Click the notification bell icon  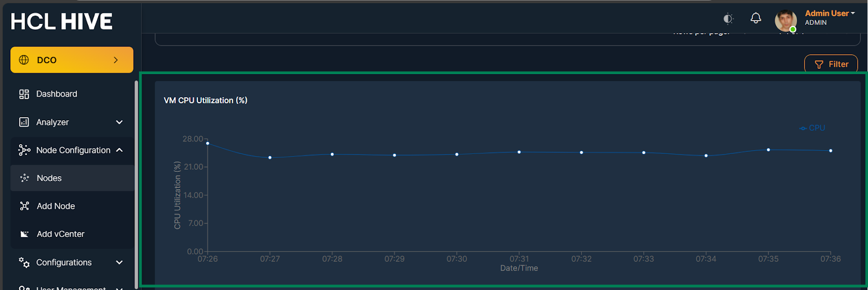tap(756, 18)
